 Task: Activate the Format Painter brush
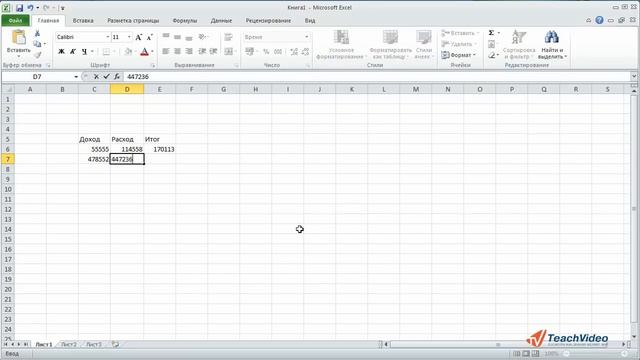37,54
